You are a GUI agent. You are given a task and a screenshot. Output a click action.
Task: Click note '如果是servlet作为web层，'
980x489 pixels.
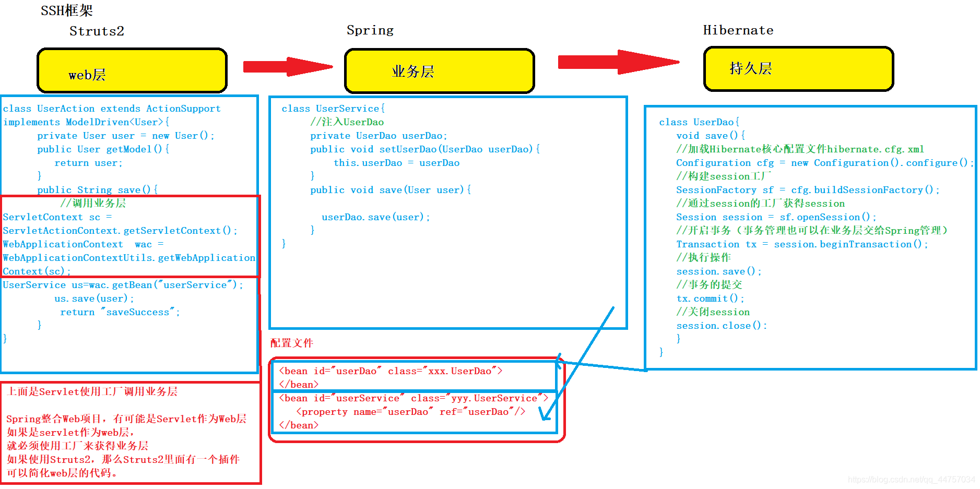pyautogui.click(x=70, y=432)
